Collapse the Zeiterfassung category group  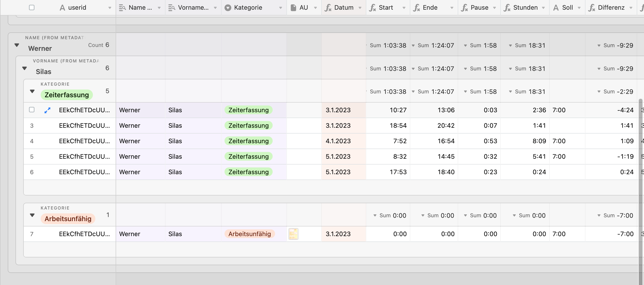pyautogui.click(x=32, y=91)
